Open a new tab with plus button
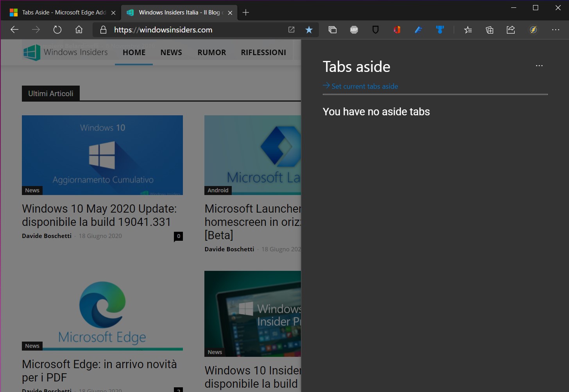569x392 pixels. (x=245, y=13)
